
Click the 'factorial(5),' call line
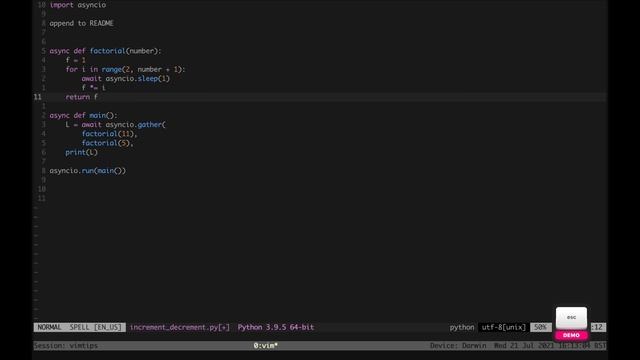click(107, 143)
